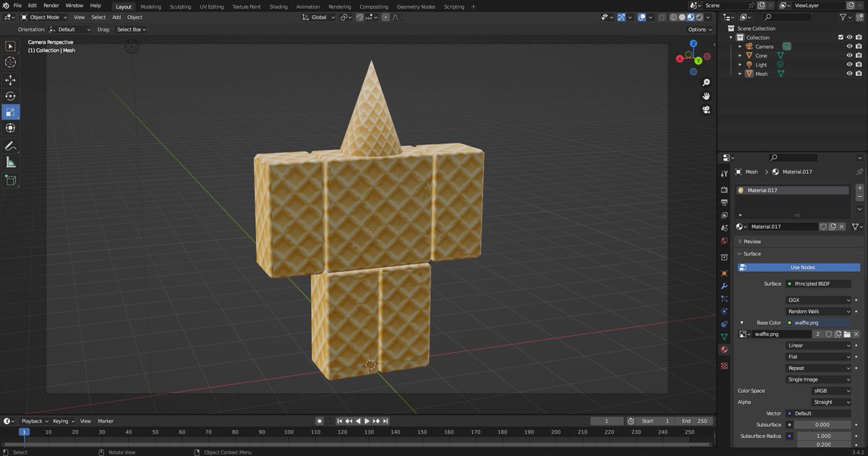Click the open-image folder icon beside waffle.png

846,334
